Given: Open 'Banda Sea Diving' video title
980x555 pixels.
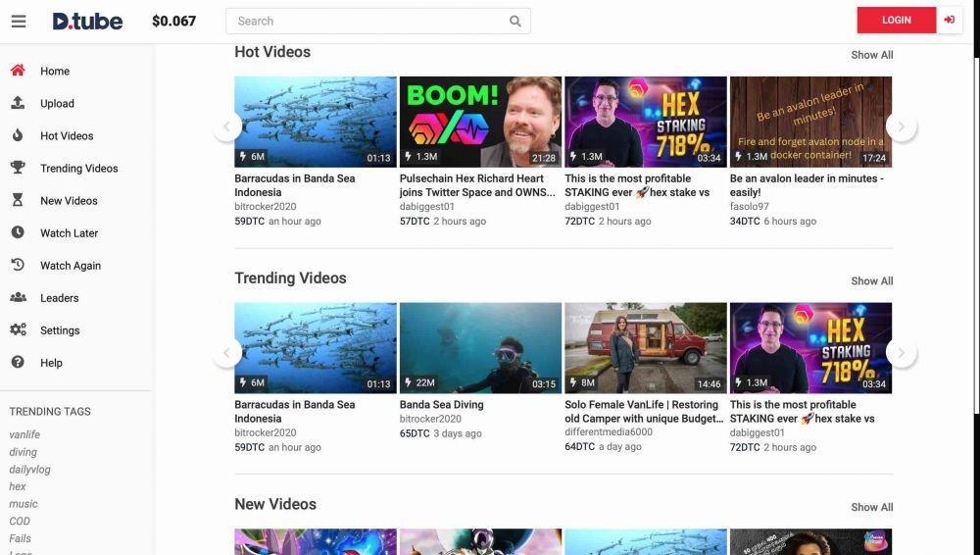Looking at the screenshot, I should coord(441,405).
